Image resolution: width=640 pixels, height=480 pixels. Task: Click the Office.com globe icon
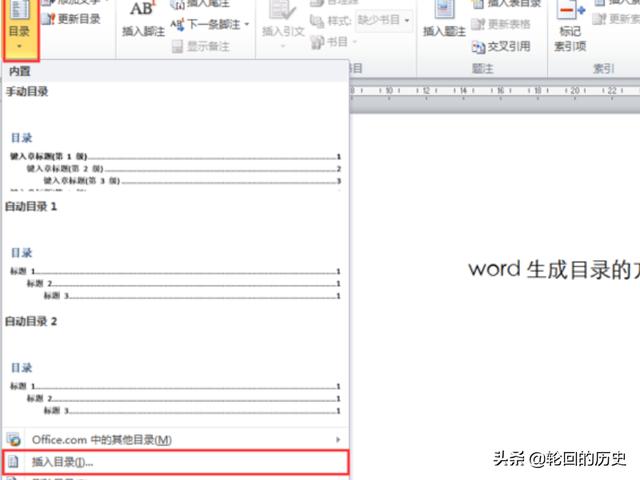tap(13, 440)
